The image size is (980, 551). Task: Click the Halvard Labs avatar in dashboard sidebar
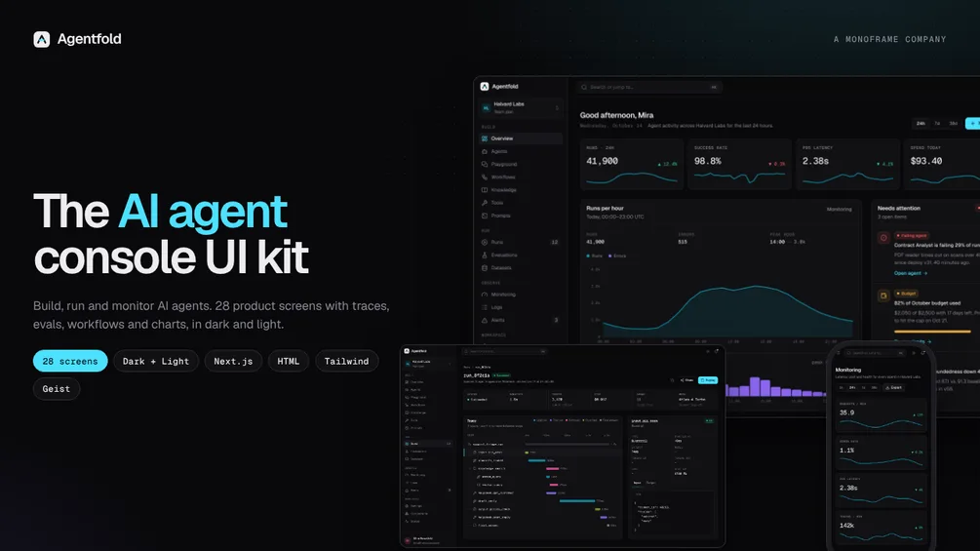[x=486, y=108]
